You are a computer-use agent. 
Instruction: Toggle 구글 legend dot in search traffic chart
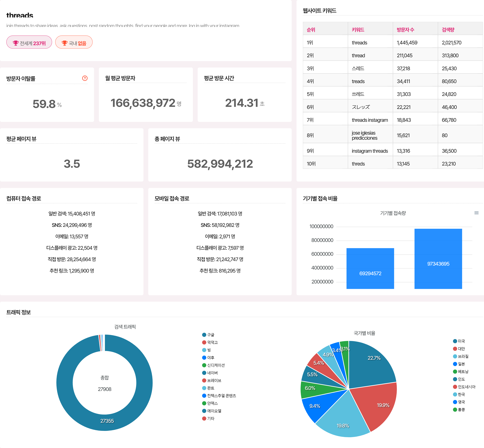click(x=204, y=335)
